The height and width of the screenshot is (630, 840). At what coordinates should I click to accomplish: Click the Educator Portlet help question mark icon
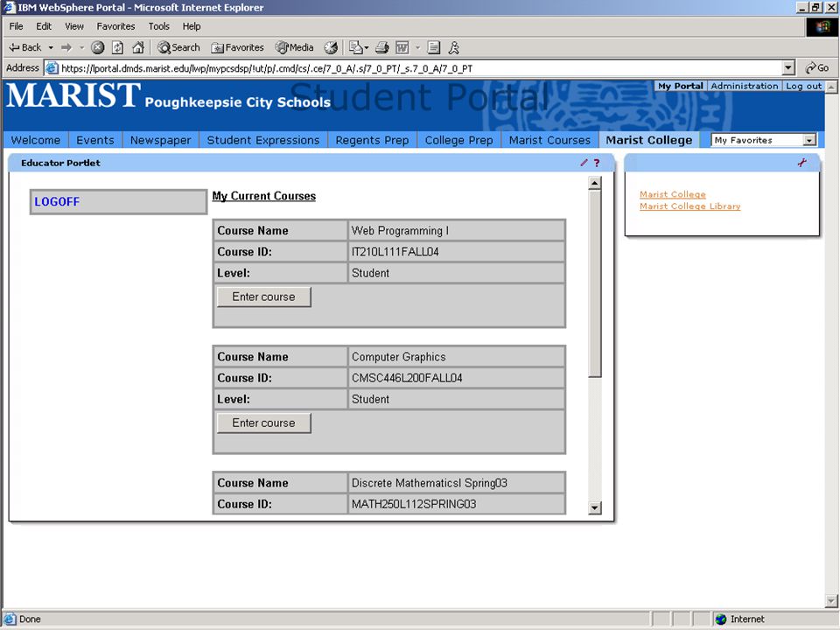click(596, 163)
